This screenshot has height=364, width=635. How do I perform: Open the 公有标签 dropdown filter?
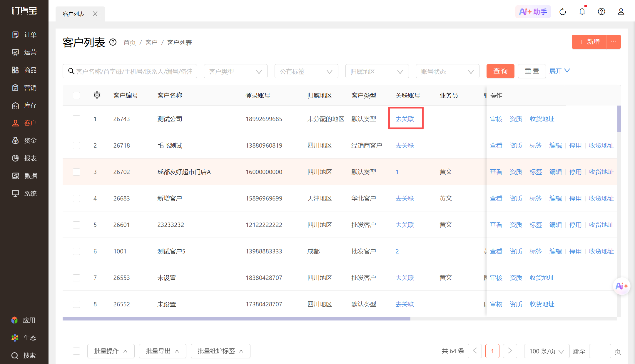(306, 71)
